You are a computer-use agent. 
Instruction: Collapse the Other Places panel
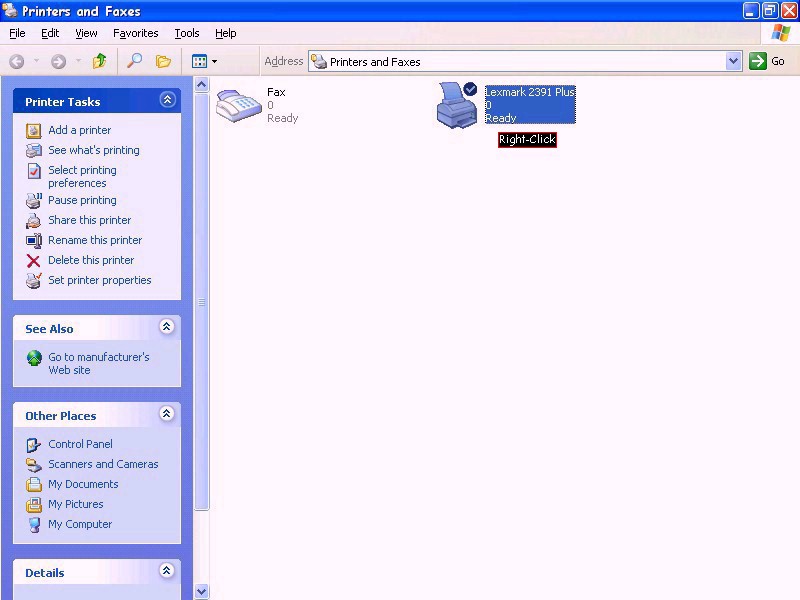(x=166, y=413)
